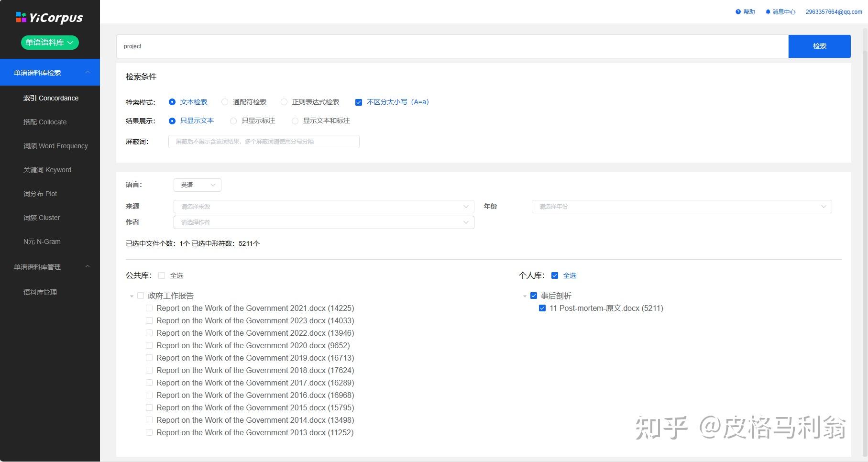Click the YiCorpus logo icon

(21, 18)
